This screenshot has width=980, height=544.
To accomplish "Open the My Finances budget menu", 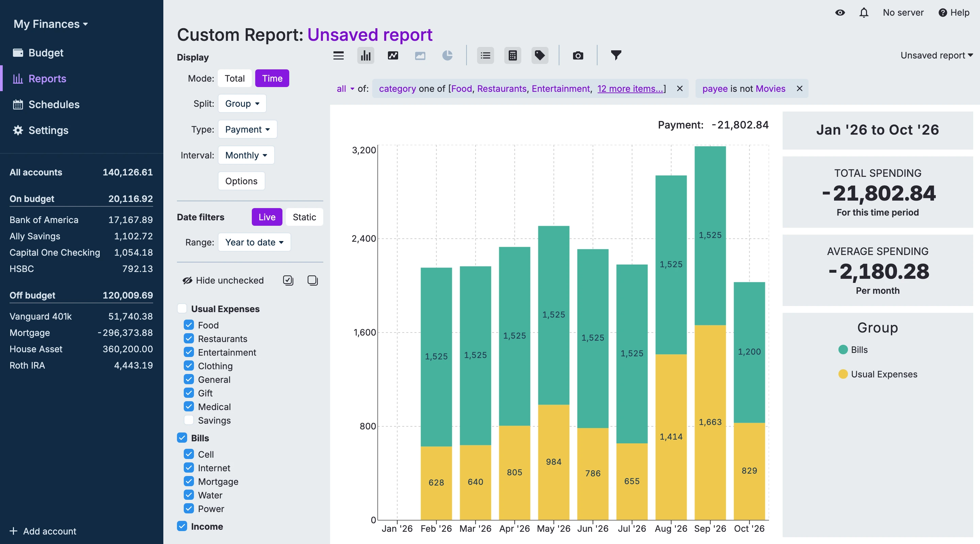I will coord(51,24).
